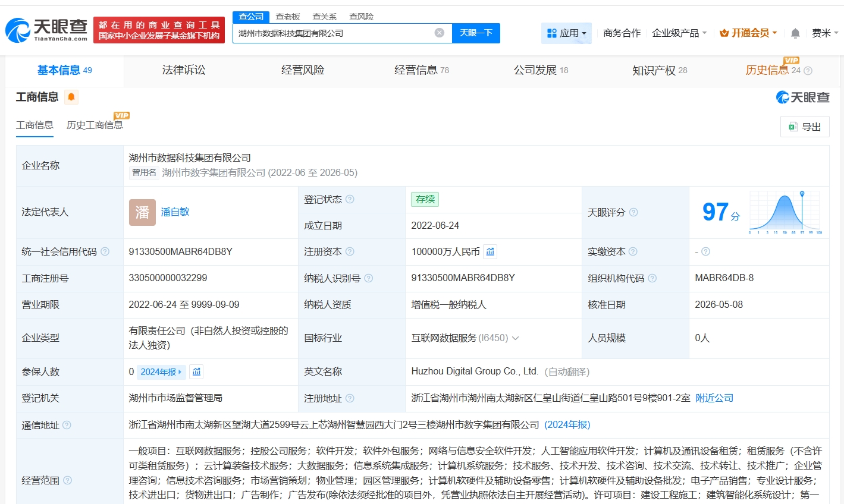Open the 历史信息 VIP tab

tap(773, 70)
